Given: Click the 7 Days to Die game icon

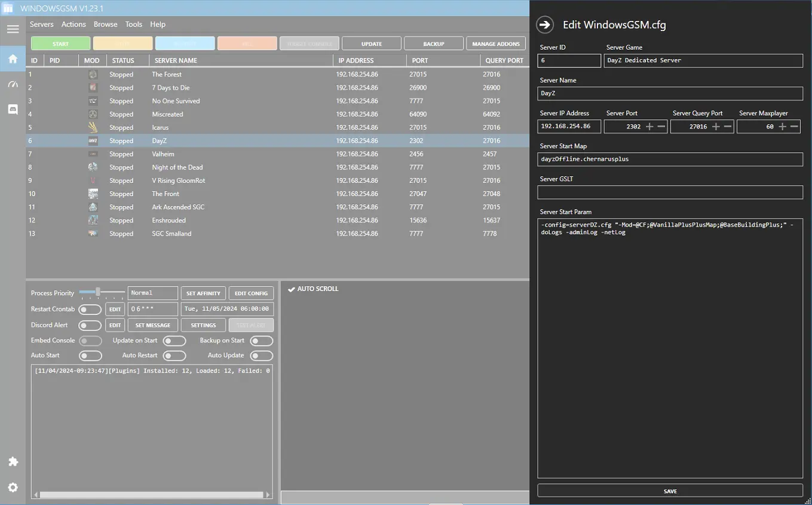Looking at the screenshot, I should [93, 88].
